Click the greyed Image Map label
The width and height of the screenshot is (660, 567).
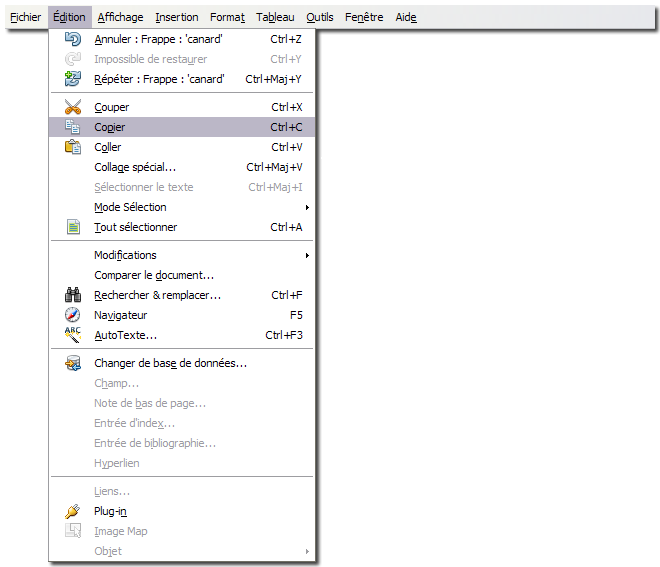click(121, 531)
